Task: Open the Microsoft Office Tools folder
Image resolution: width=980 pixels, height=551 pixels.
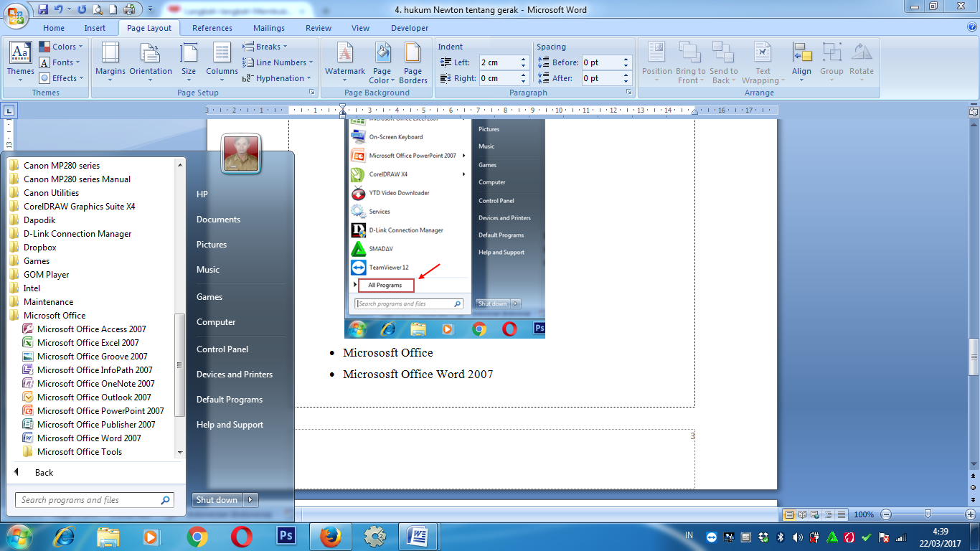Action: [x=72, y=452]
